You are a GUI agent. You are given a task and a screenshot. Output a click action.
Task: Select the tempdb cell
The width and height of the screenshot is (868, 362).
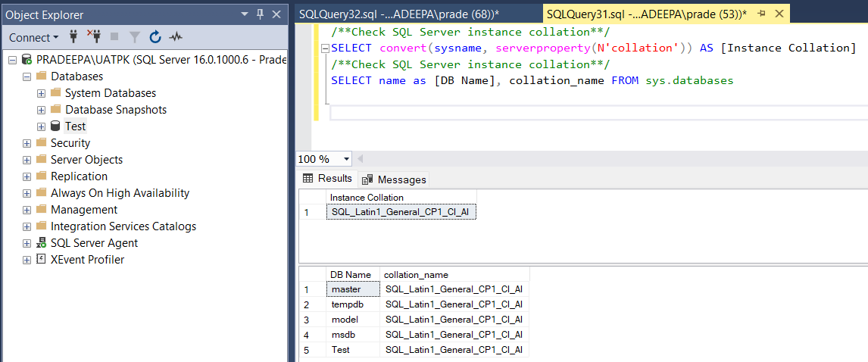pos(353,304)
